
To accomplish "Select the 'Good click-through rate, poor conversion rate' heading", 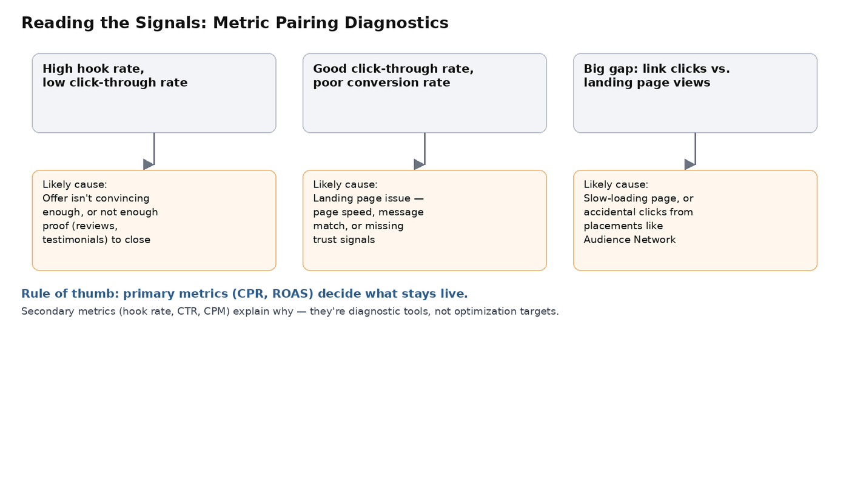I will point(394,76).
